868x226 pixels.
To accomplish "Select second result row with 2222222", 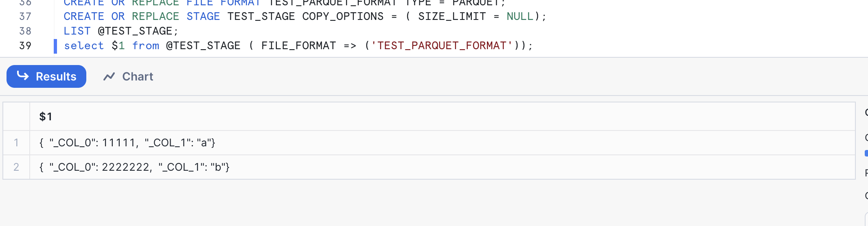I will (134, 167).
